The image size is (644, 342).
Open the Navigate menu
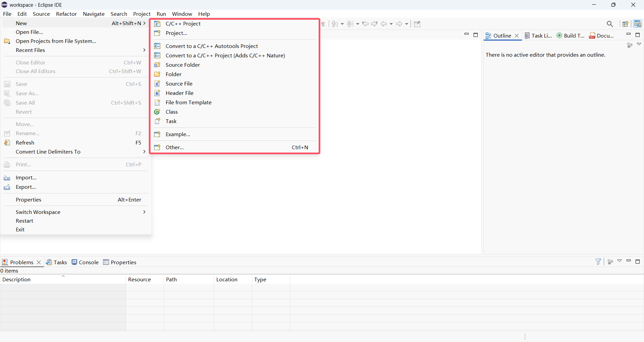click(x=94, y=14)
